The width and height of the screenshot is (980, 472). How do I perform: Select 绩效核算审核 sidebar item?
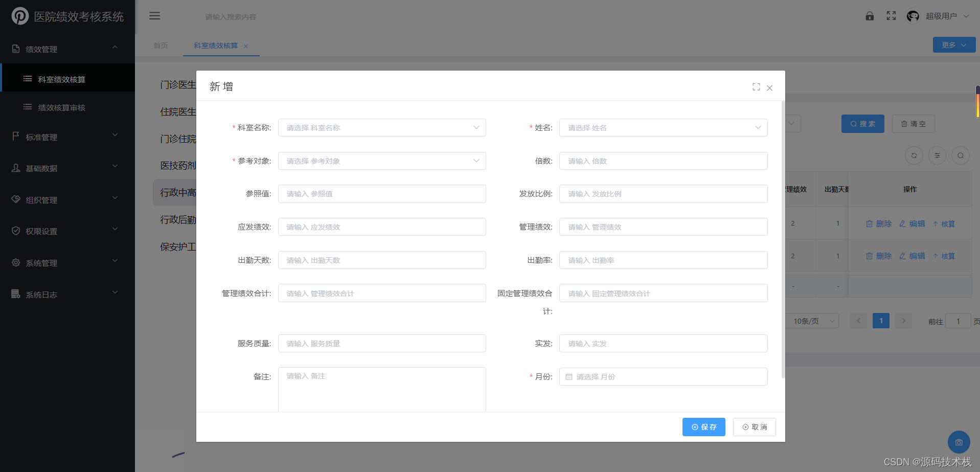[x=67, y=107]
